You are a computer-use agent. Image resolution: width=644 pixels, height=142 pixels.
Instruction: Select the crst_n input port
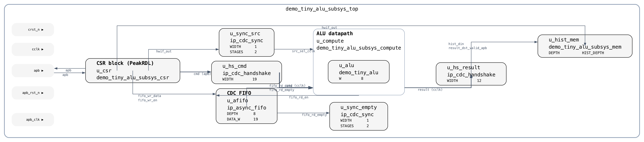click(33, 30)
